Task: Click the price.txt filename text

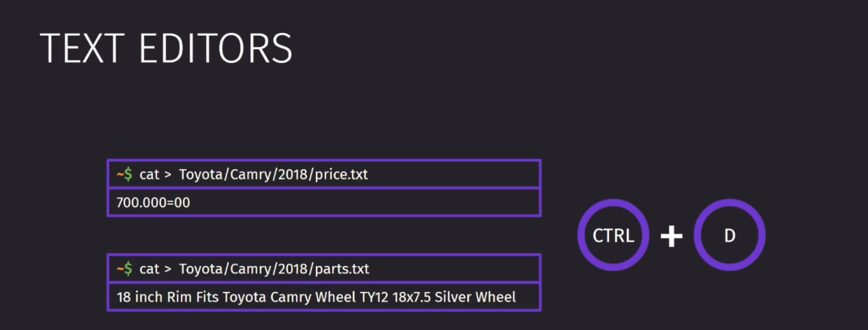Action: (342, 175)
